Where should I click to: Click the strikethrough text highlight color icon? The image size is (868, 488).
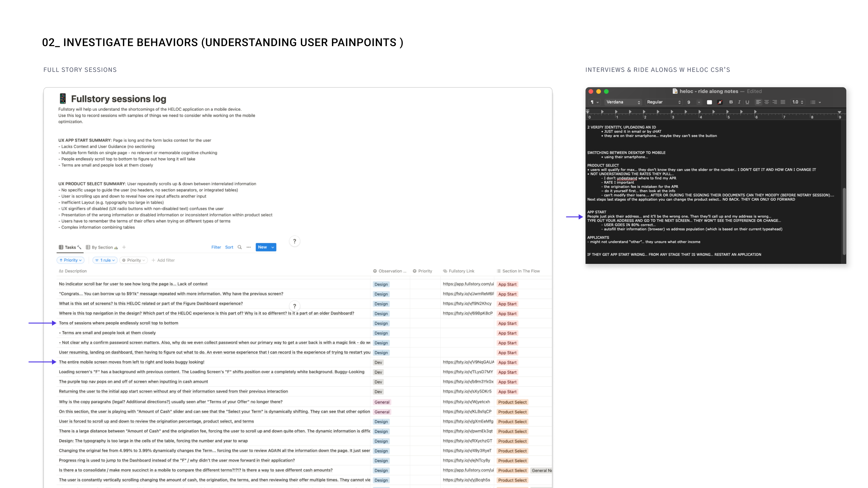pos(720,102)
